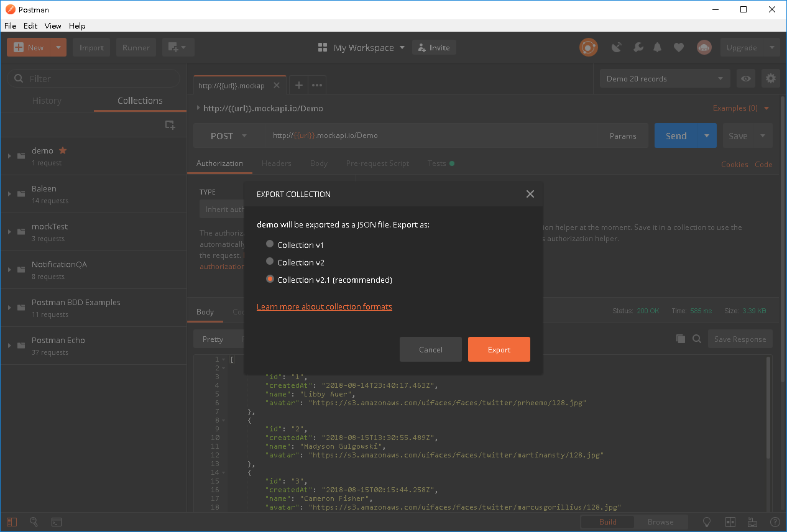
Task: Click the request URL field
Action: pyautogui.click(x=433, y=135)
